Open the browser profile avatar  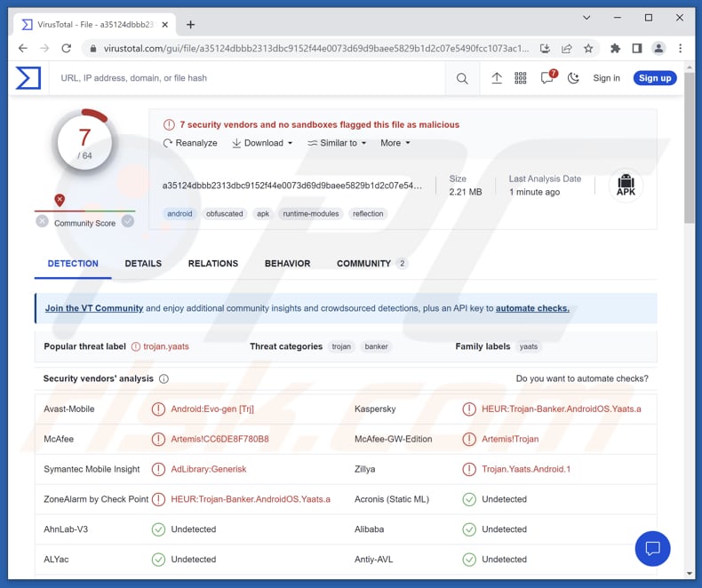658,48
